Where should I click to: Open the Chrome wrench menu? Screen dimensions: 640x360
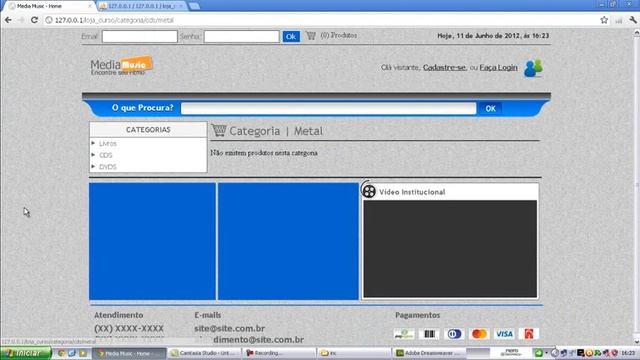pyautogui.click(x=633, y=20)
